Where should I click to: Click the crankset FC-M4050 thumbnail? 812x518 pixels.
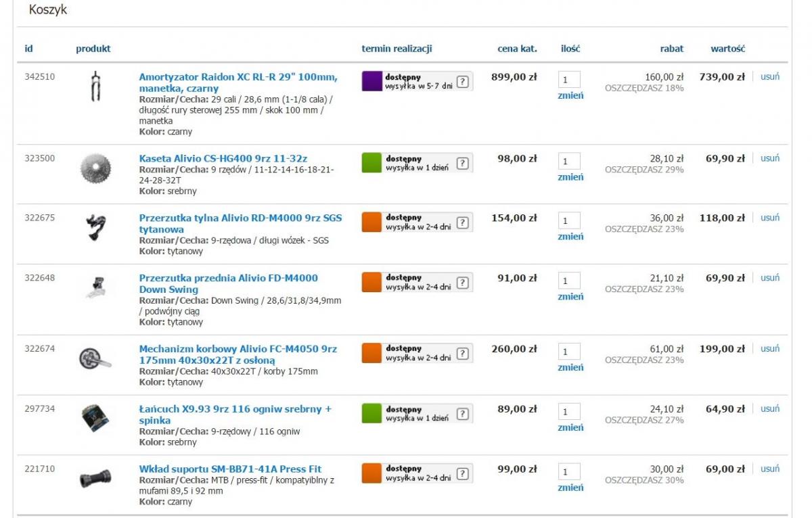95,358
